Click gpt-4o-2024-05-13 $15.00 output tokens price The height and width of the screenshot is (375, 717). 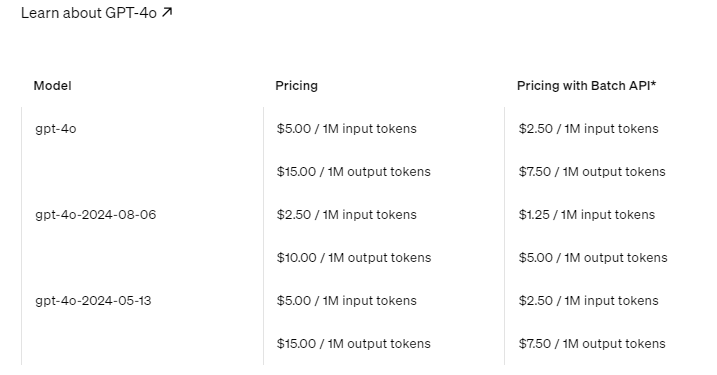(x=353, y=344)
